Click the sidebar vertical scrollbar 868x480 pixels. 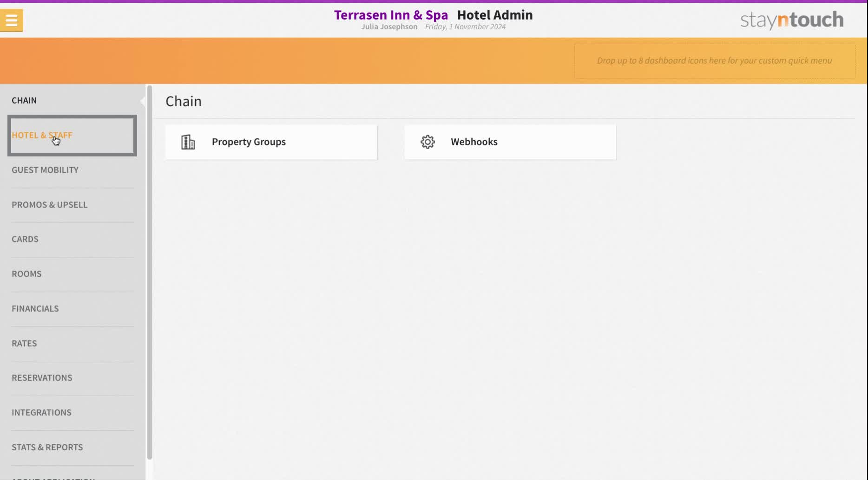150,272
